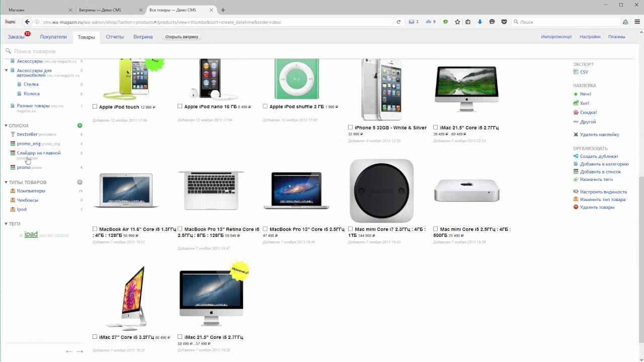Click the browser back arrow button

tap(28, 22)
